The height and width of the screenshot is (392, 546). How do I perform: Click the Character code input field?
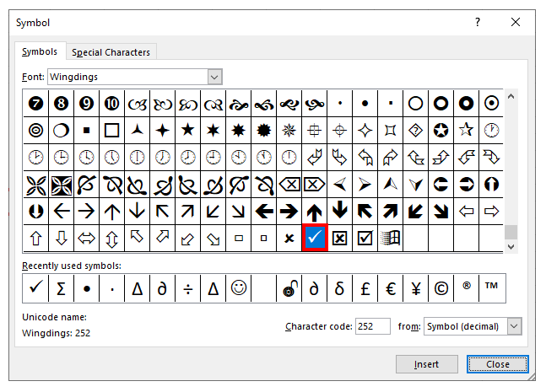[x=372, y=326]
